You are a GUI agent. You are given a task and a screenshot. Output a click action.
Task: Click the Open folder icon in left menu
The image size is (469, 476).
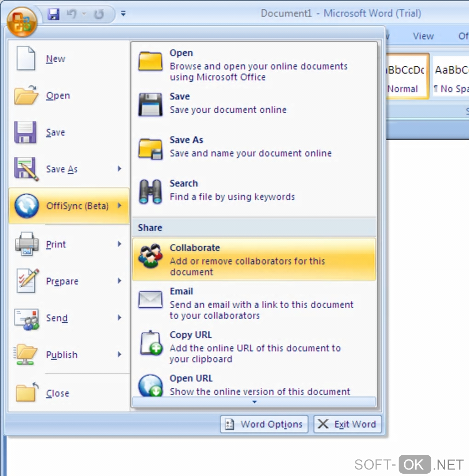[26, 95]
